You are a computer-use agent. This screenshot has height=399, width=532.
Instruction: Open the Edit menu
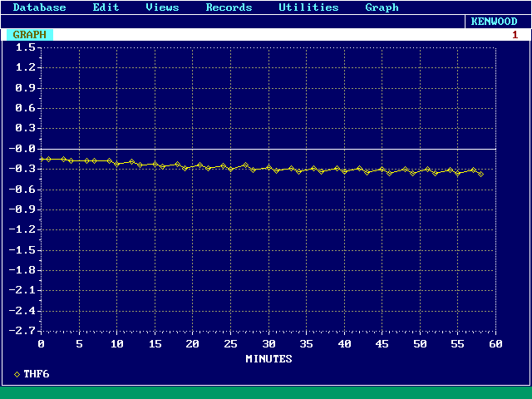pos(106,7)
